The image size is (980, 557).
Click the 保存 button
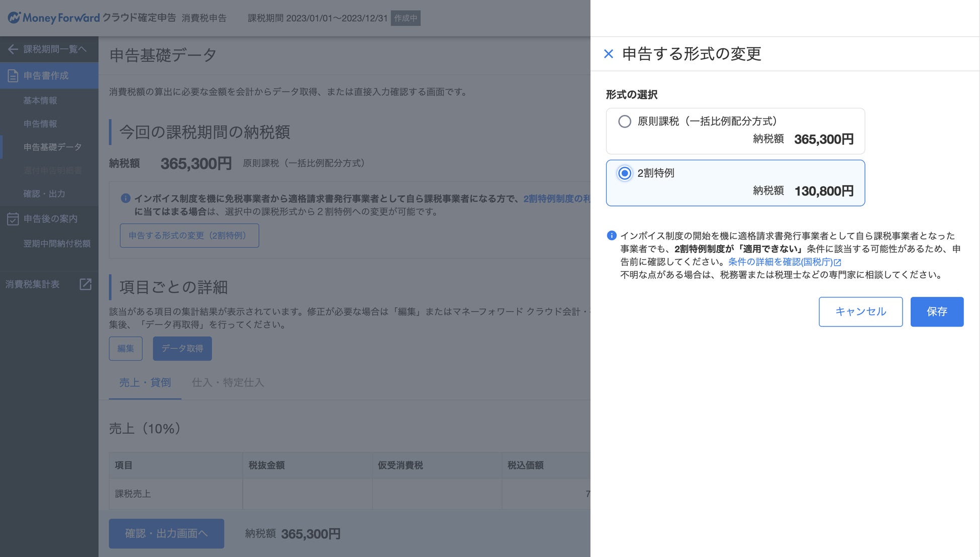click(936, 311)
